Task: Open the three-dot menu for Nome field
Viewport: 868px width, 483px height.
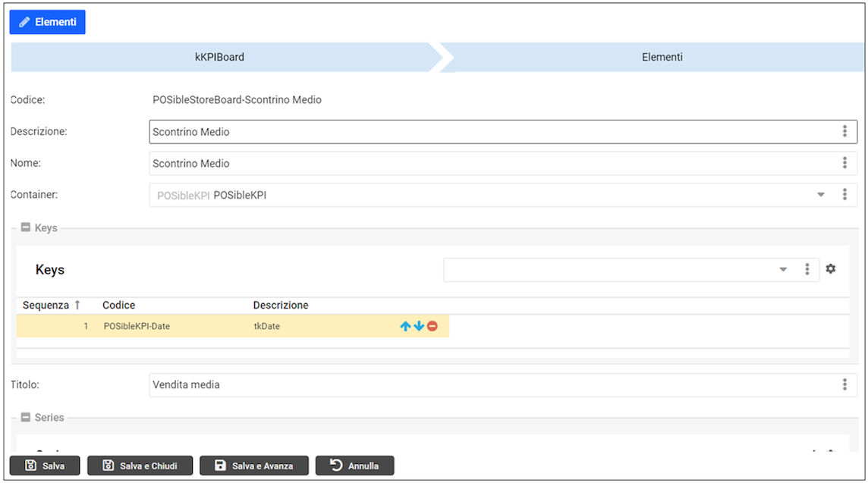Action: [844, 163]
